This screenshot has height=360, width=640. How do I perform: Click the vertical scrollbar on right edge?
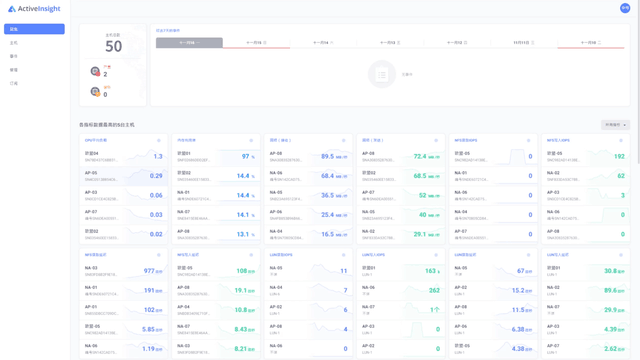click(x=638, y=82)
